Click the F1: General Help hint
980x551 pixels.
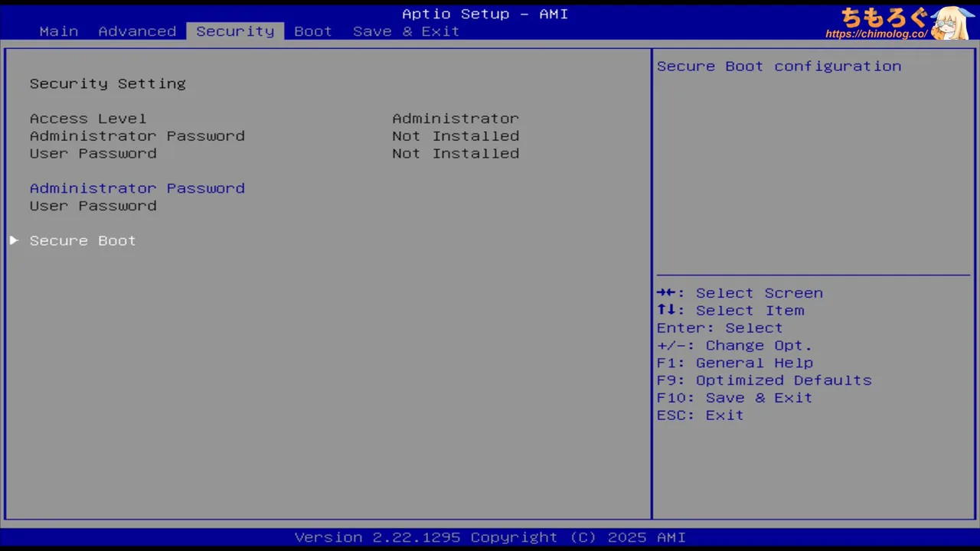click(x=734, y=363)
